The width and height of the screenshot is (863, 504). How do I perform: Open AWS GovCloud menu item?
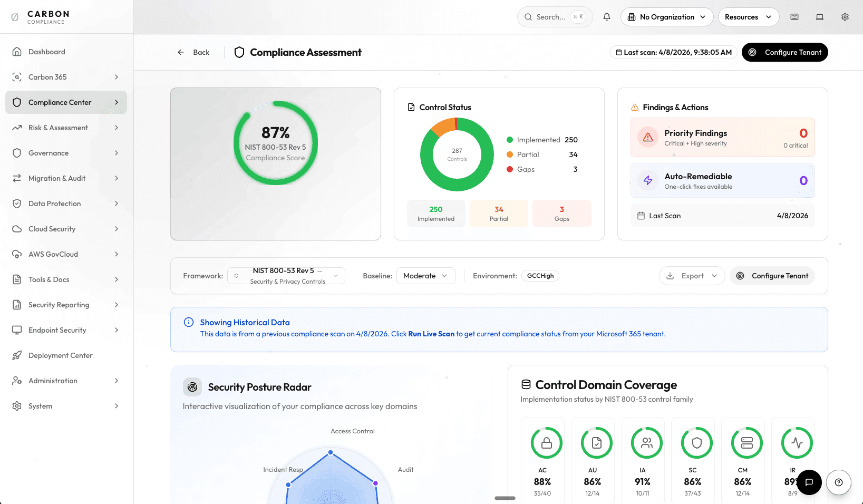point(66,254)
